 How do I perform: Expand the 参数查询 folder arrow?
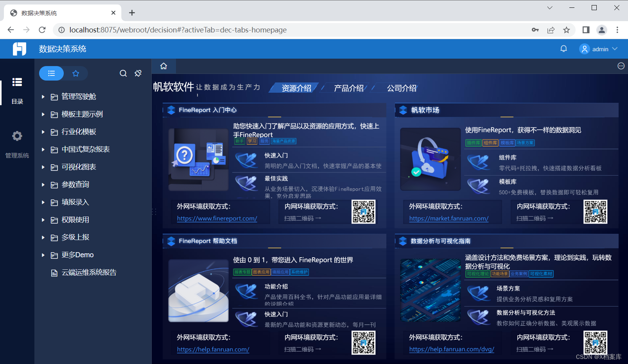pyautogui.click(x=43, y=185)
